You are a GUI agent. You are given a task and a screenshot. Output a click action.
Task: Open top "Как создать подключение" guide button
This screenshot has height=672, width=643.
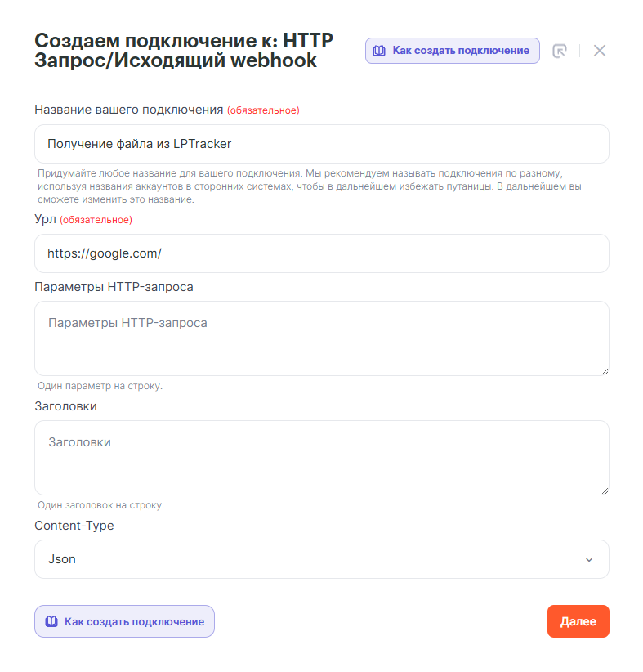(452, 51)
